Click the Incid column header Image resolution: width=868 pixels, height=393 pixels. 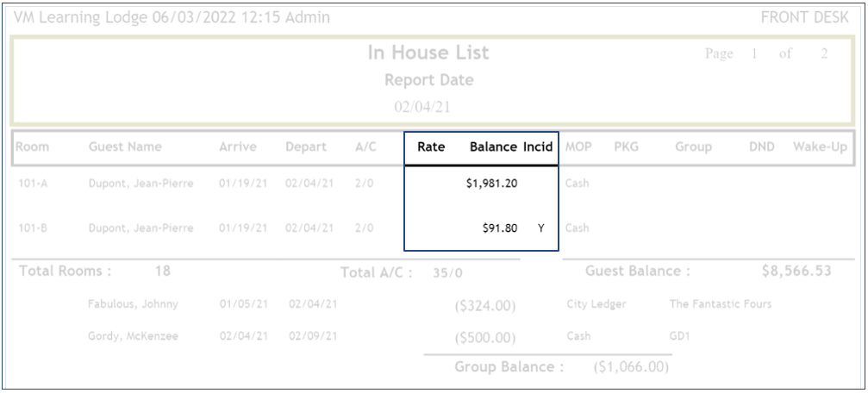tap(540, 147)
